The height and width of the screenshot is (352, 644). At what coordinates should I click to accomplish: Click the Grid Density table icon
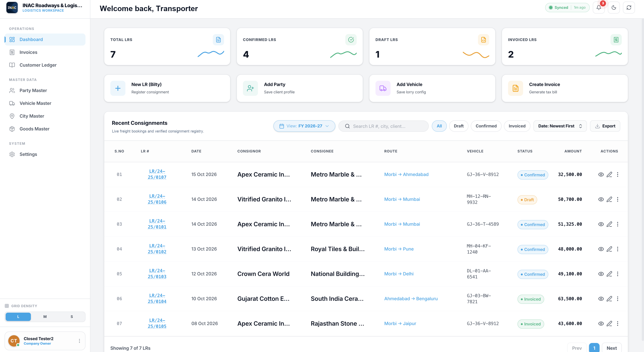[x=7, y=306]
